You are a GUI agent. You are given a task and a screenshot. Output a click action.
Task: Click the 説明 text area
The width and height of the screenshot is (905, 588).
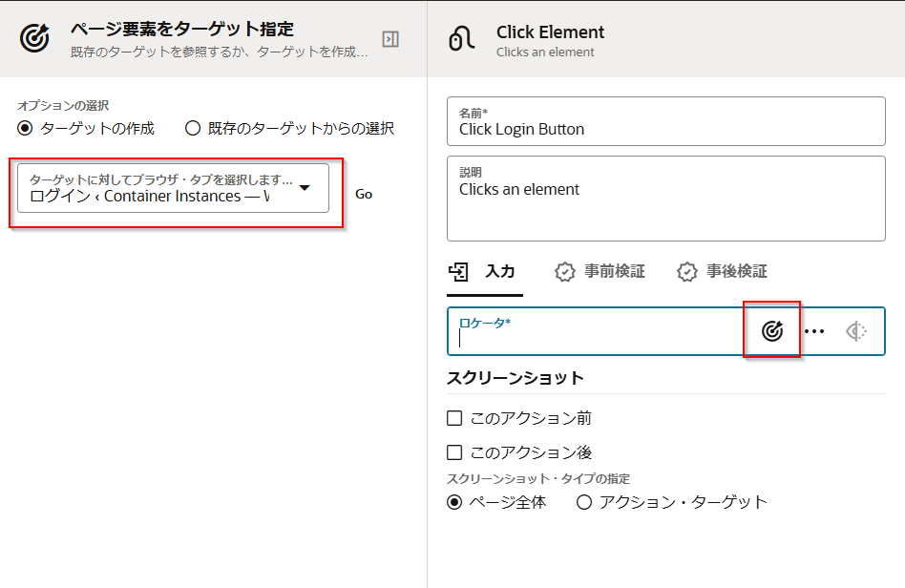tap(666, 199)
